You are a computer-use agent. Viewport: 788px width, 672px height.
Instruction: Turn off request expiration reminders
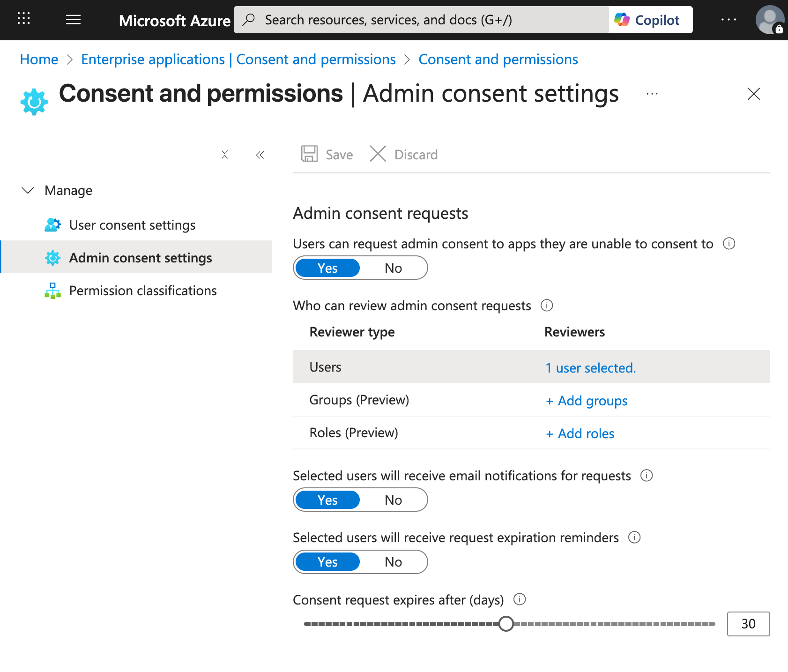coord(394,562)
